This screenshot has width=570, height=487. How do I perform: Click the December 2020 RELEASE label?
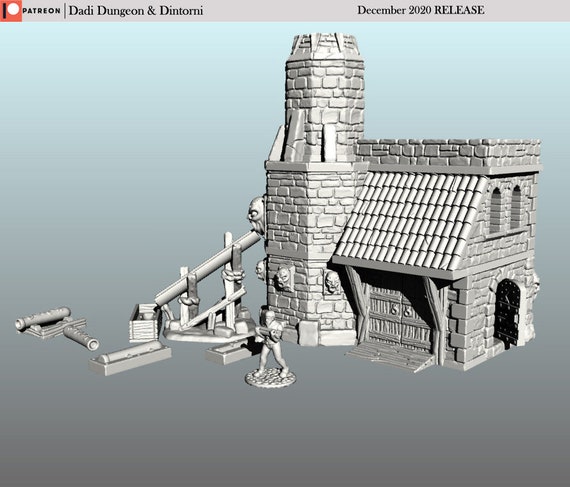coord(421,10)
